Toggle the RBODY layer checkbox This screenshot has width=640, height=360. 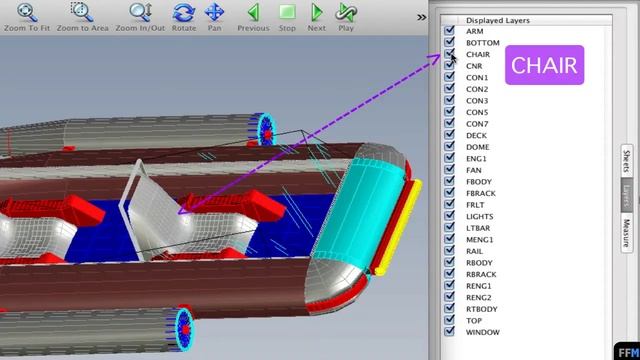click(x=449, y=262)
